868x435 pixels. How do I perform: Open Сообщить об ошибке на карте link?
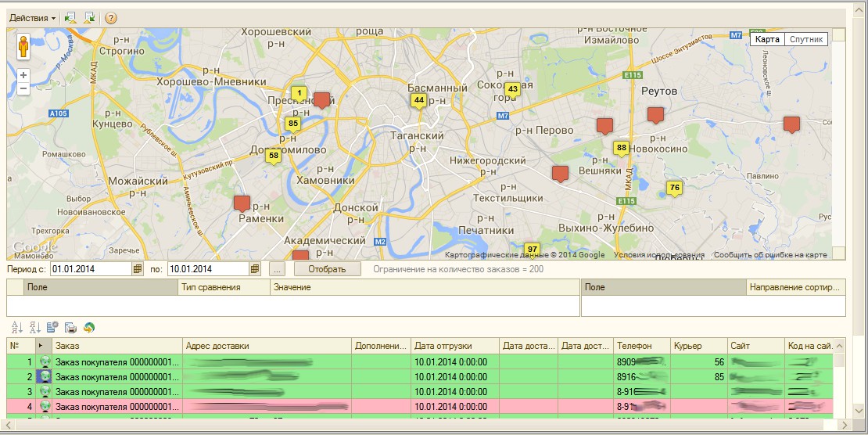(770, 255)
